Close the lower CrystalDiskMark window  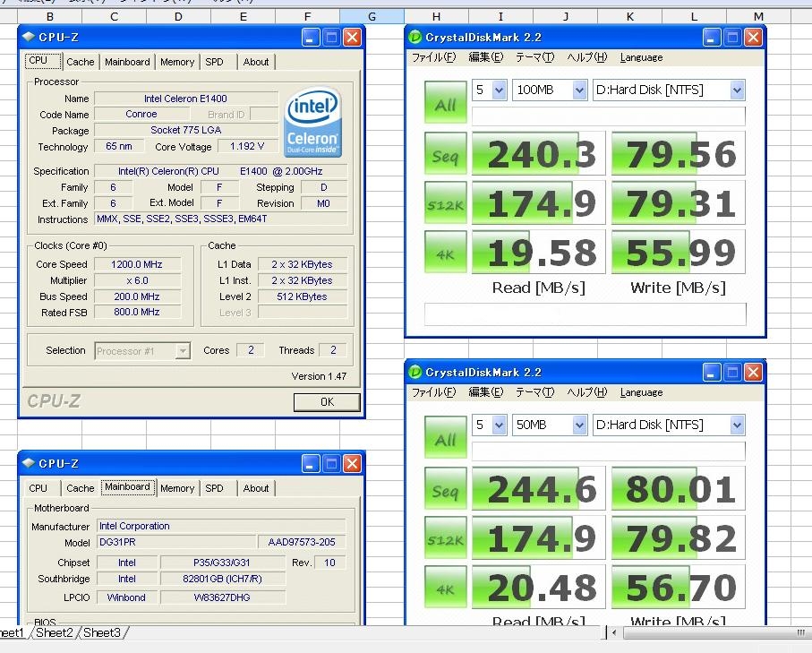click(x=754, y=372)
